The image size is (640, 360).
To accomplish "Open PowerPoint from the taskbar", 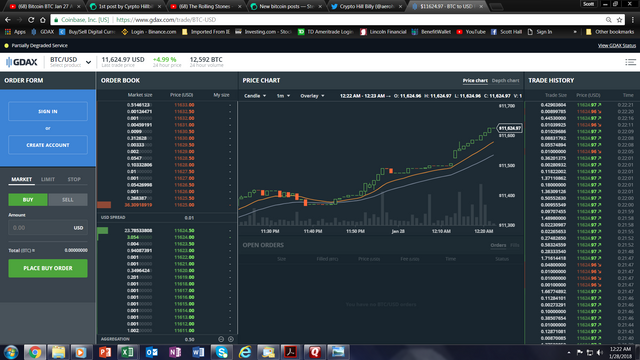I will 104,352.
